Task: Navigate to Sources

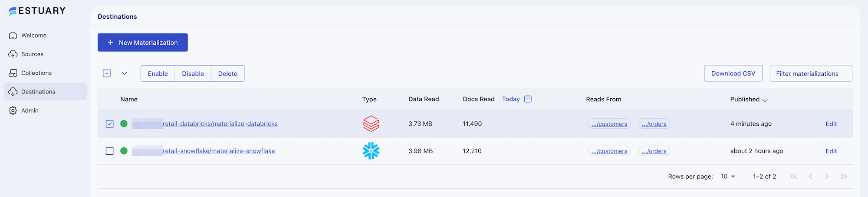Action: (x=45, y=54)
